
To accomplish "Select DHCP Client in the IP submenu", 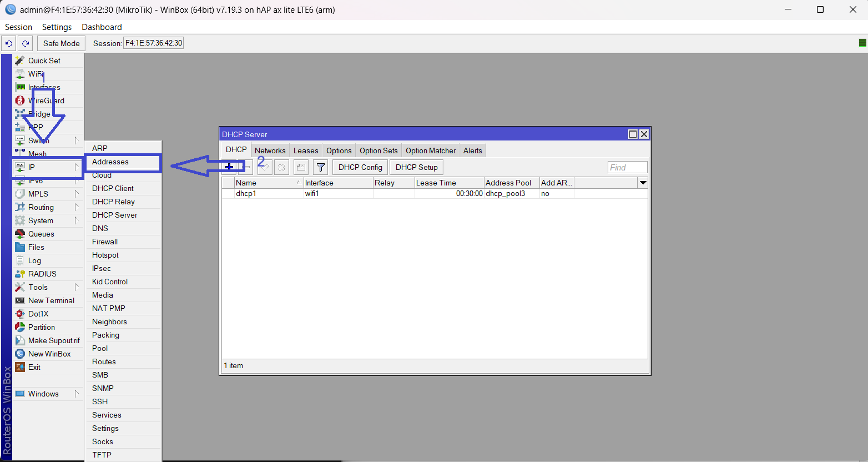I will [123, 188].
